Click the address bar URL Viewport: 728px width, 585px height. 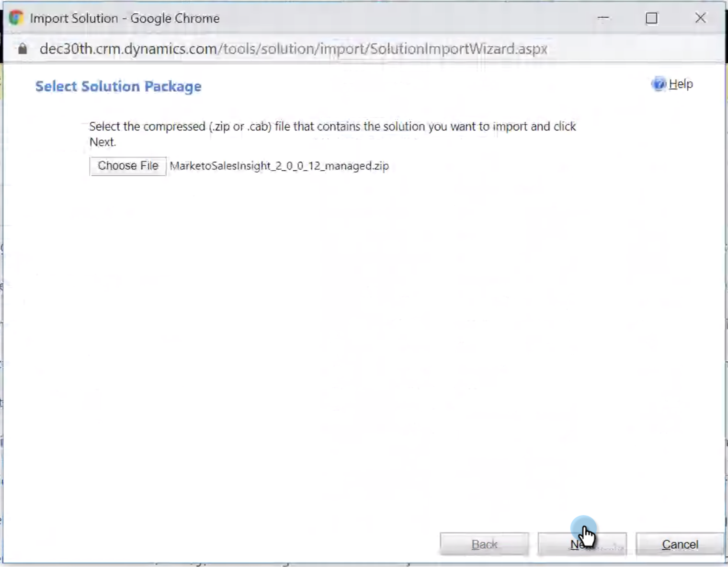coord(293,49)
